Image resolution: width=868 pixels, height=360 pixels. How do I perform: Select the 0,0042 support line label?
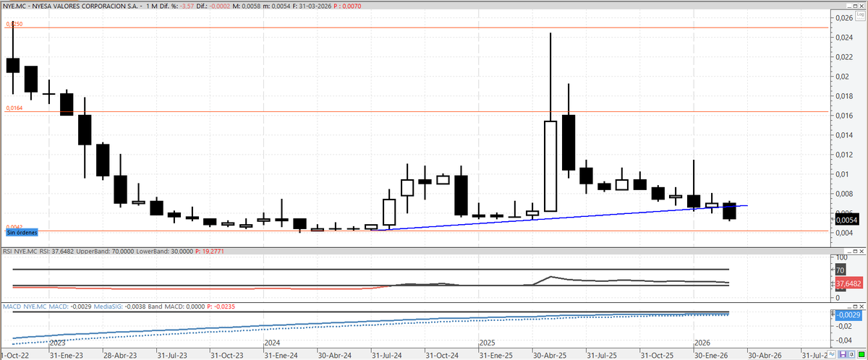tap(14, 226)
